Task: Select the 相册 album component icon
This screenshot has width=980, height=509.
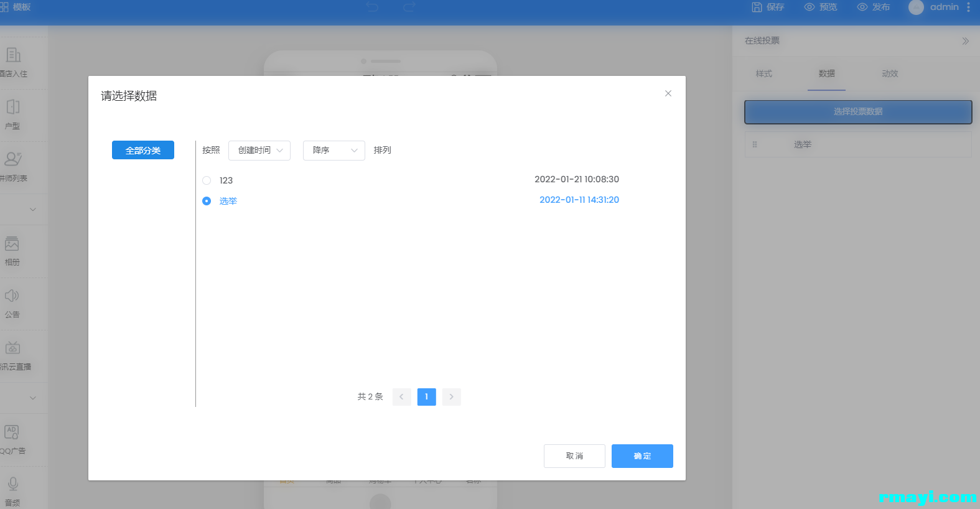Action: pyautogui.click(x=12, y=244)
